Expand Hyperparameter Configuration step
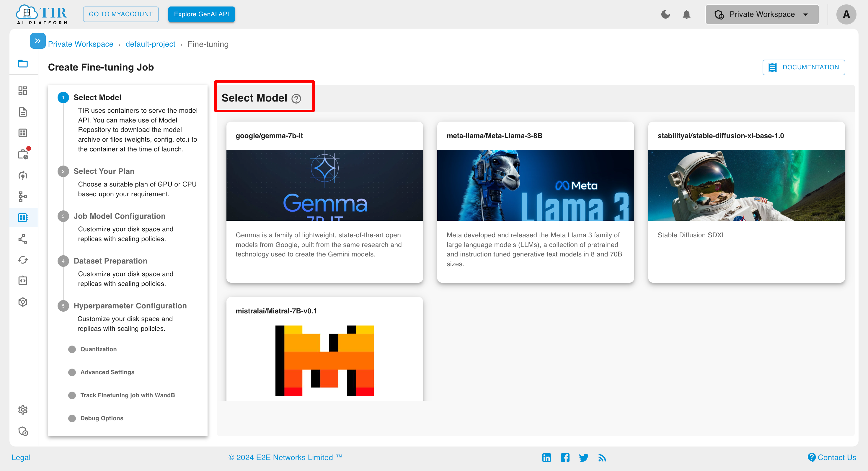The height and width of the screenshot is (471, 868). (x=130, y=306)
